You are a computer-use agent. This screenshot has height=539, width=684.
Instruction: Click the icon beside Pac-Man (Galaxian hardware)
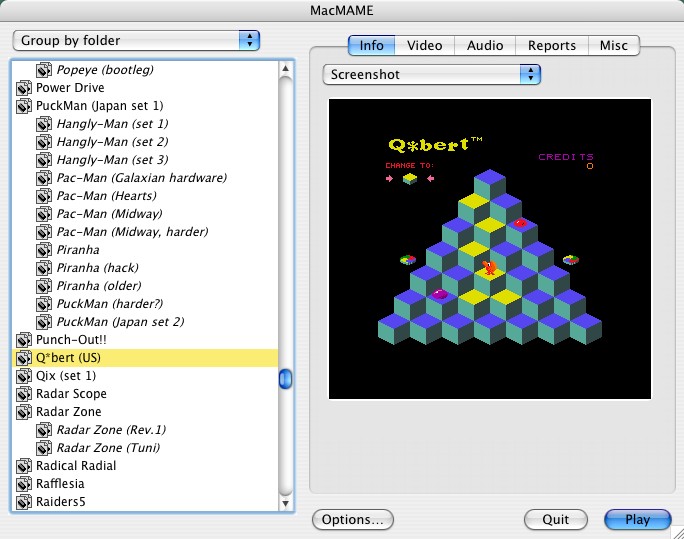pos(44,177)
